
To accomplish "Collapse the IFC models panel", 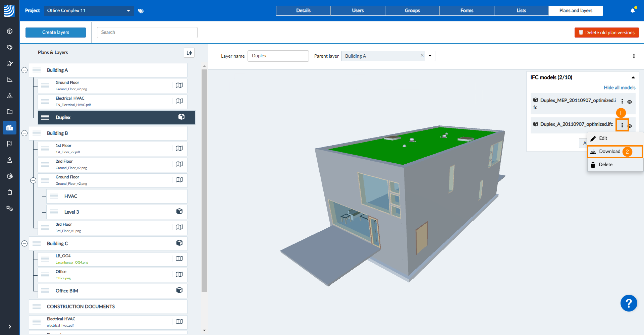I will tap(633, 77).
